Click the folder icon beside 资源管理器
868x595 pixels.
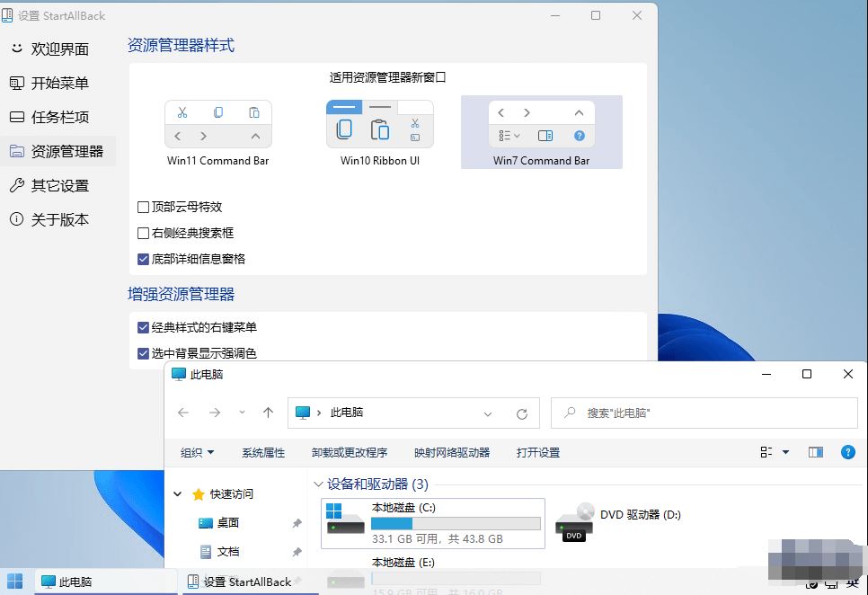coord(17,151)
